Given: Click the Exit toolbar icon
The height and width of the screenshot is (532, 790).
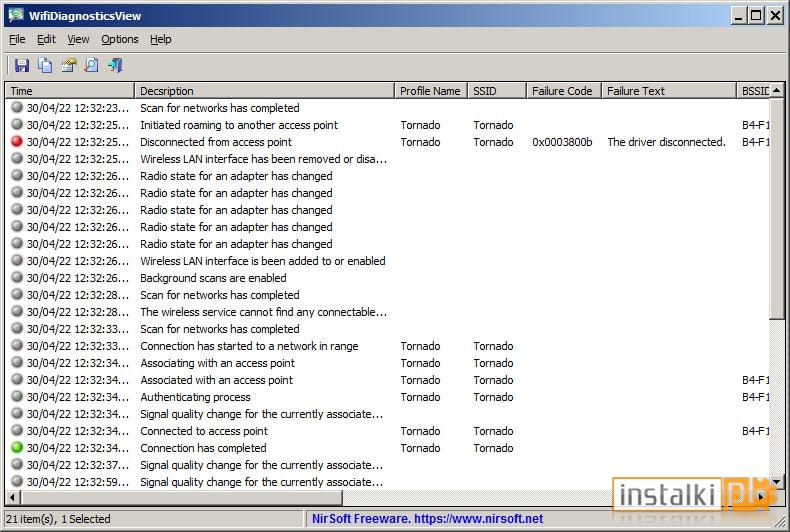Looking at the screenshot, I should pos(115,65).
